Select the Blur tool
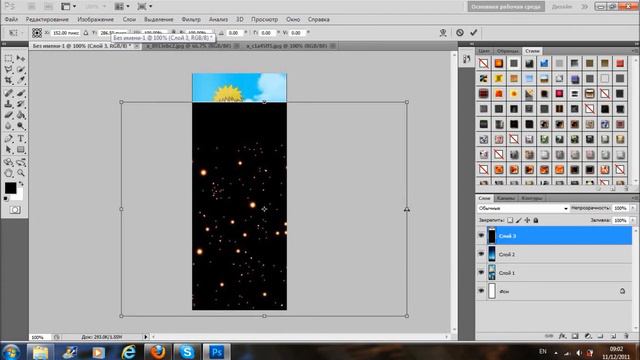This screenshot has height=360, width=640. [x=9, y=127]
